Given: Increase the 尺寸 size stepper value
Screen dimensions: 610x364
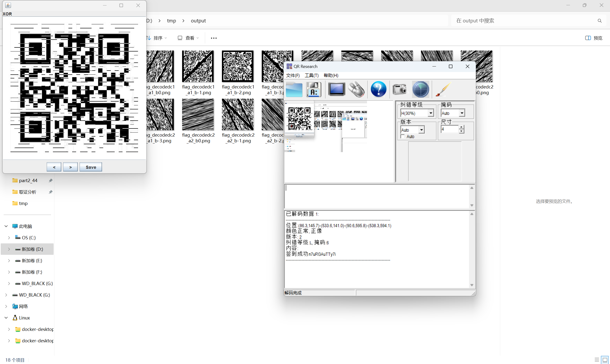Looking at the screenshot, I should pos(461,127).
